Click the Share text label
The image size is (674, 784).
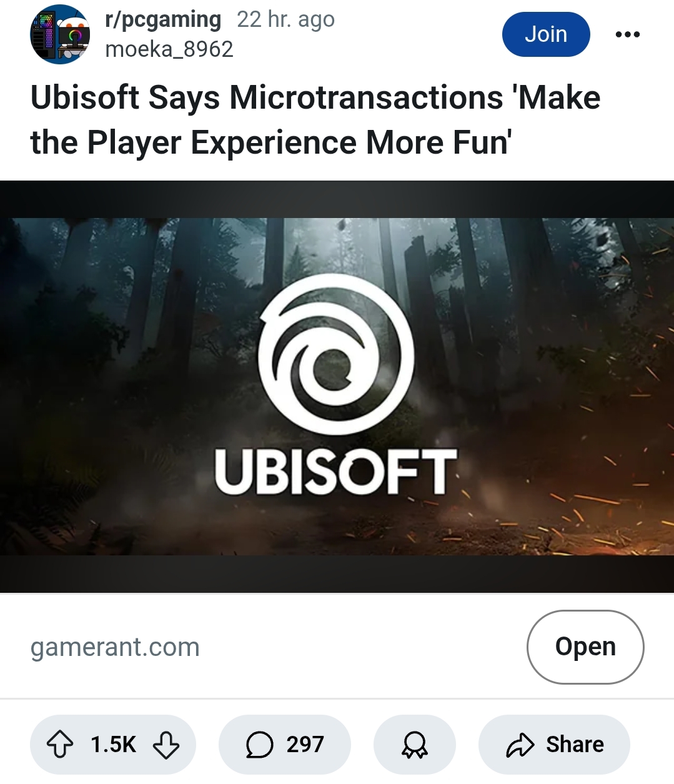pyautogui.click(x=575, y=745)
